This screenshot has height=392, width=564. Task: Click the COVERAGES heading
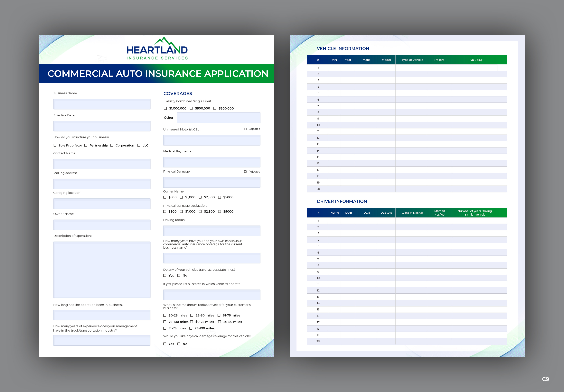pyautogui.click(x=178, y=94)
